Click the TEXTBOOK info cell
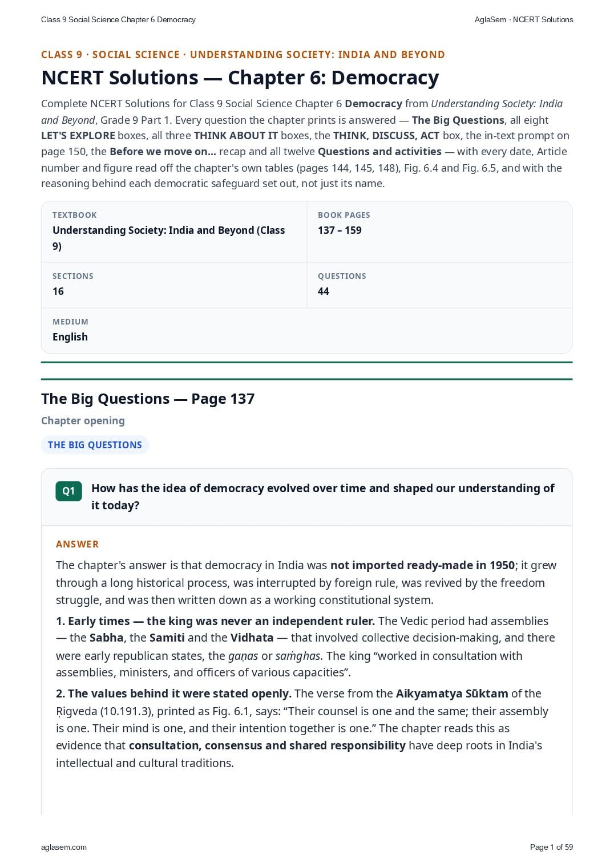 point(174,232)
